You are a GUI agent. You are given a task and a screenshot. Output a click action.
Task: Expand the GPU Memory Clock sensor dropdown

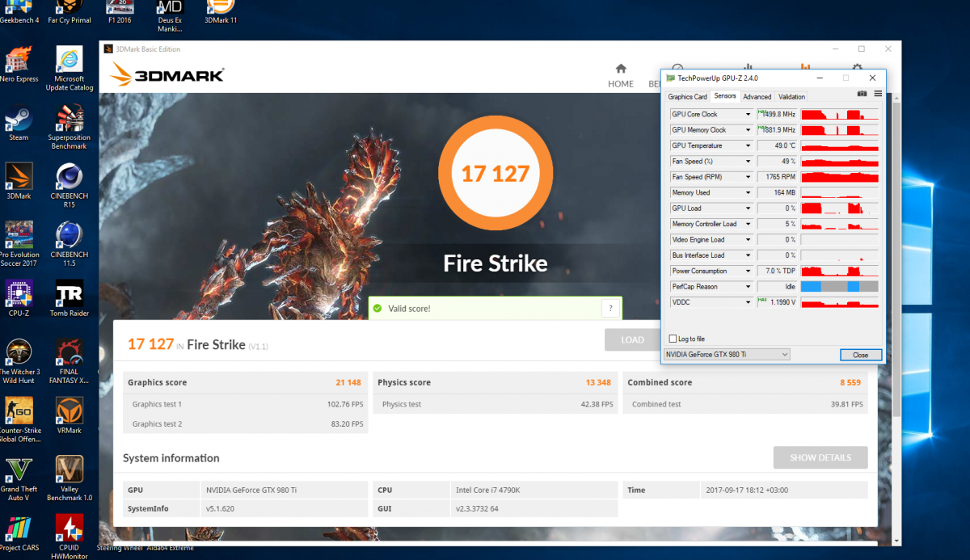click(749, 130)
